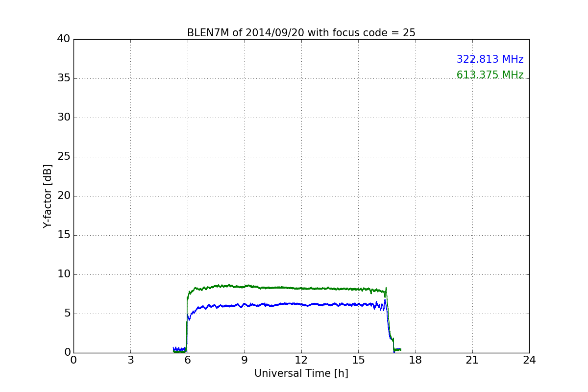Click the y-axis tick label 20
The image size is (588, 392).
[x=64, y=196]
